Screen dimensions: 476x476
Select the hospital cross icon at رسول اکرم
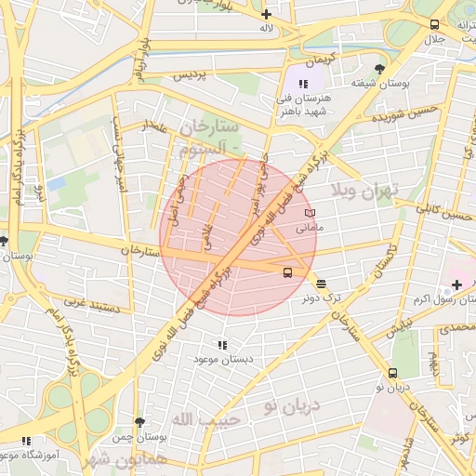click(456, 284)
